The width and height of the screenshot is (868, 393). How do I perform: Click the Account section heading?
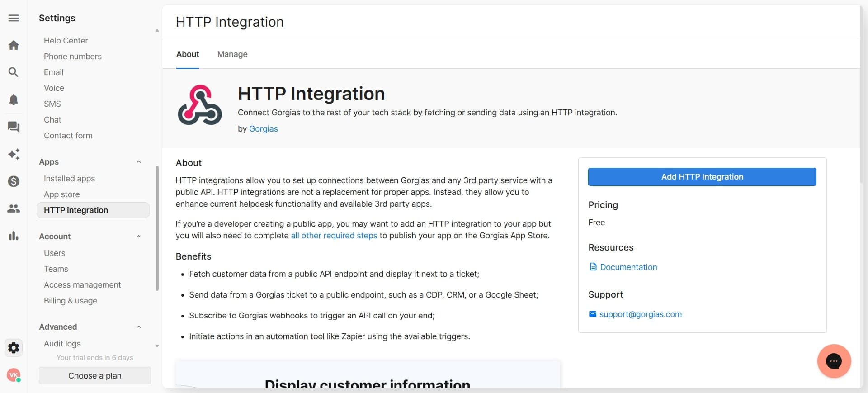coord(55,237)
